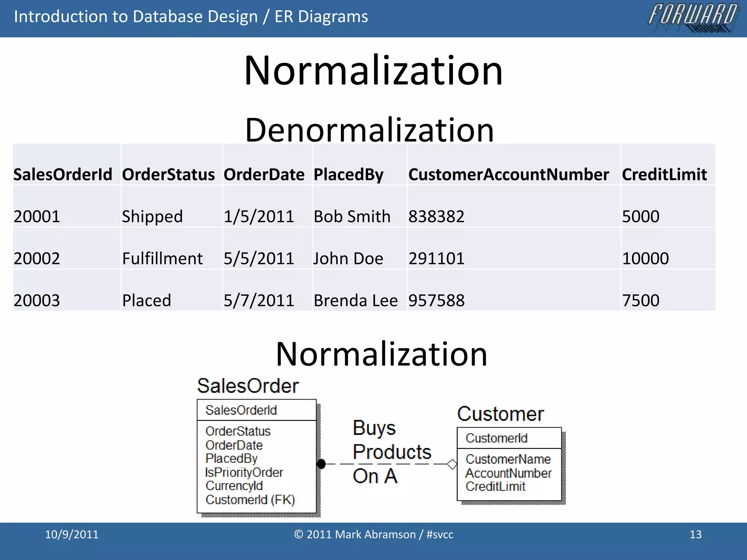Screen dimensions: 747x560
Task: Click the SalesOrder entity title
Action: click(248, 386)
